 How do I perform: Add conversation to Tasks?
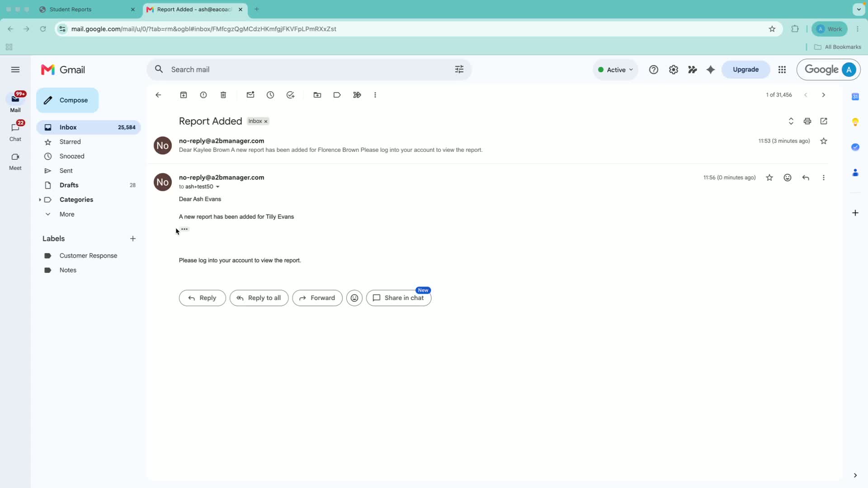(x=290, y=95)
